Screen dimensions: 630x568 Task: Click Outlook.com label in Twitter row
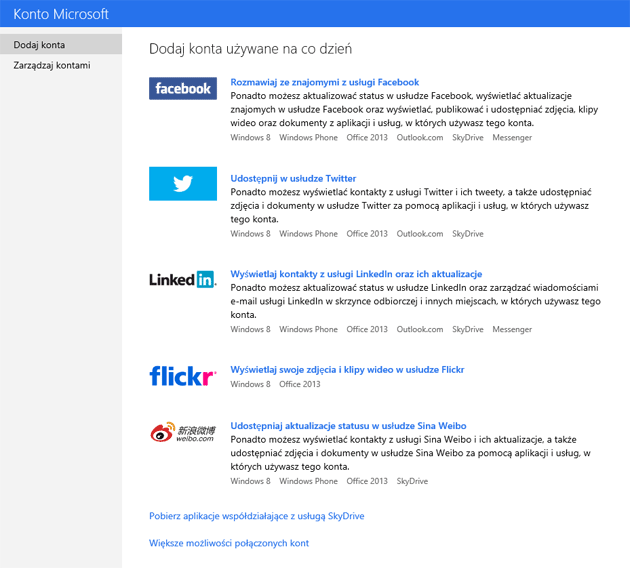click(420, 234)
